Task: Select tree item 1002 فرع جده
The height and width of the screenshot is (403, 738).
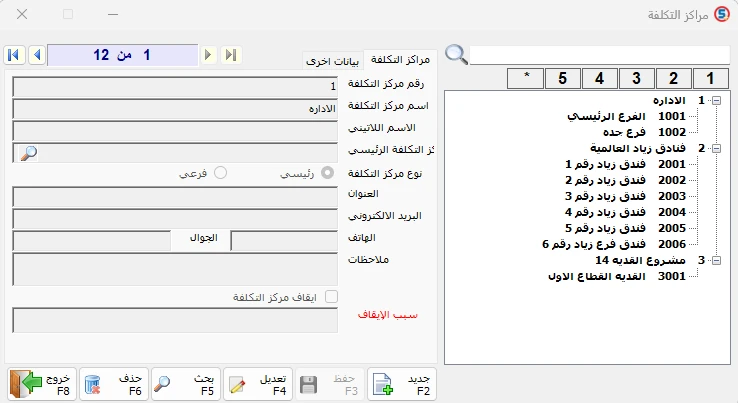Action: click(x=644, y=132)
